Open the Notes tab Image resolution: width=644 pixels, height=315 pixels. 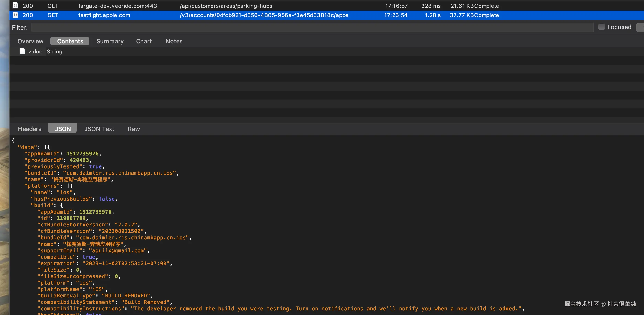click(x=174, y=41)
